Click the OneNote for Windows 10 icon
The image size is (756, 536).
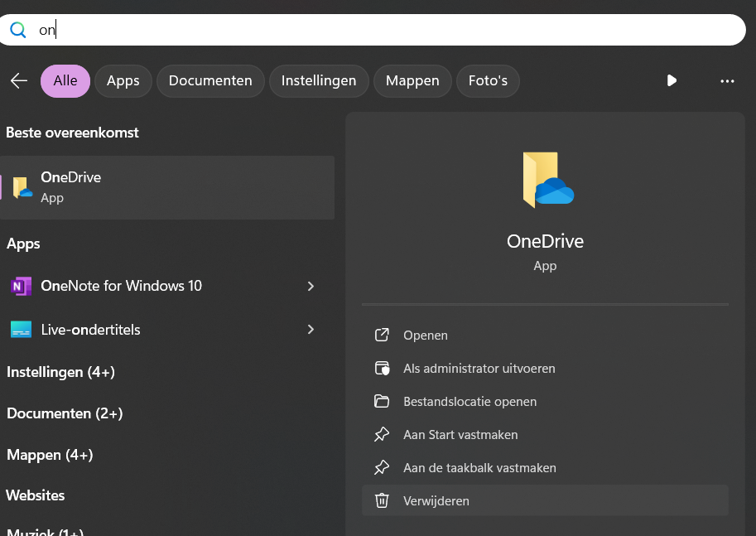click(21, 286)
